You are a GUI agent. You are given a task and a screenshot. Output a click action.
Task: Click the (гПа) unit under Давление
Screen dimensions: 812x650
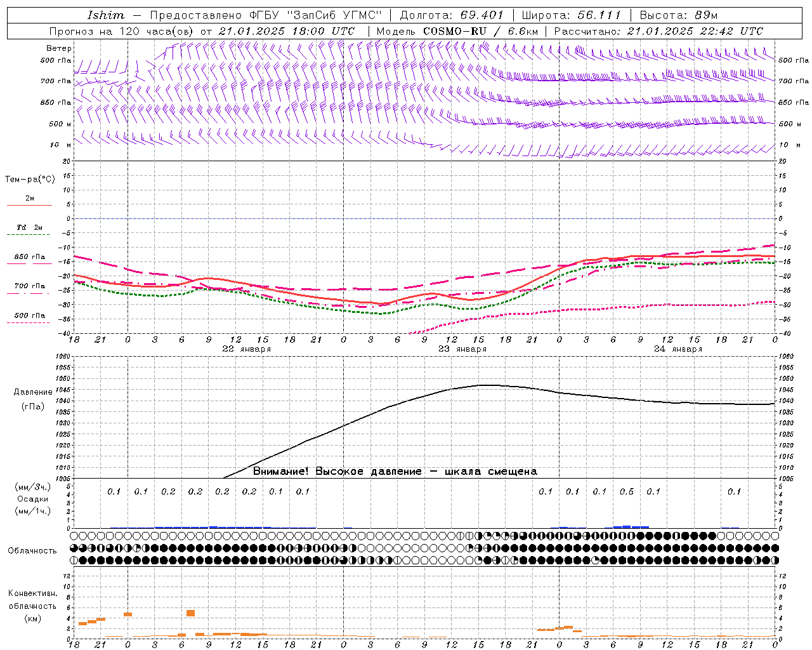33,407
